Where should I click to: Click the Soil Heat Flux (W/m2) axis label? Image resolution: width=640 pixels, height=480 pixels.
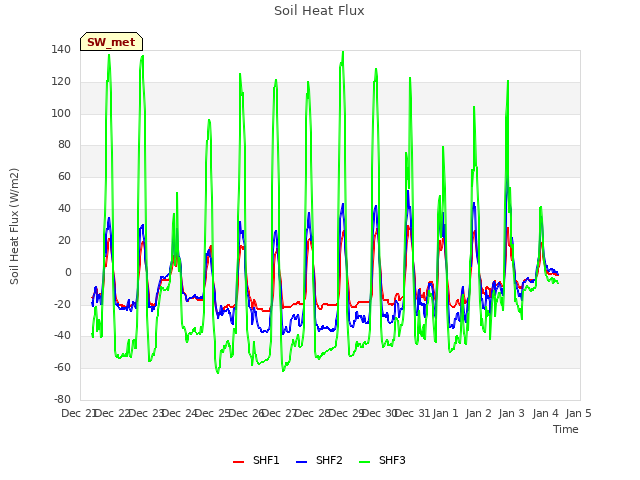(x=14, y=226)
